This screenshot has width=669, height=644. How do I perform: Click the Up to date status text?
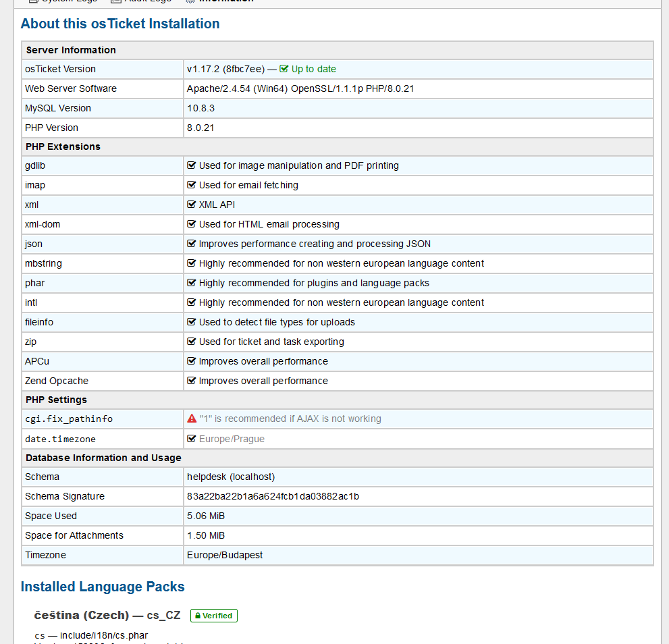click(x=313, y=69)
